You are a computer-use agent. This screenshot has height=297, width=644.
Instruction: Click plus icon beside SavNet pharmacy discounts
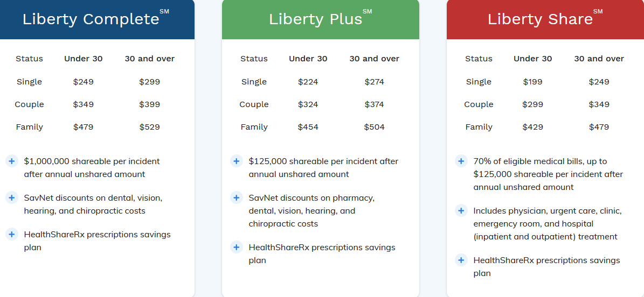click(236, 197)
